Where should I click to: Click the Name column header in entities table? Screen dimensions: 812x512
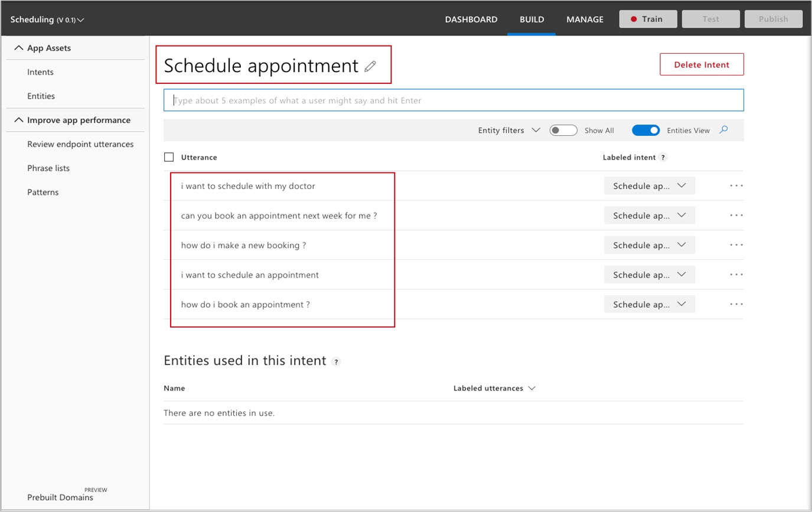coord(174,388)
